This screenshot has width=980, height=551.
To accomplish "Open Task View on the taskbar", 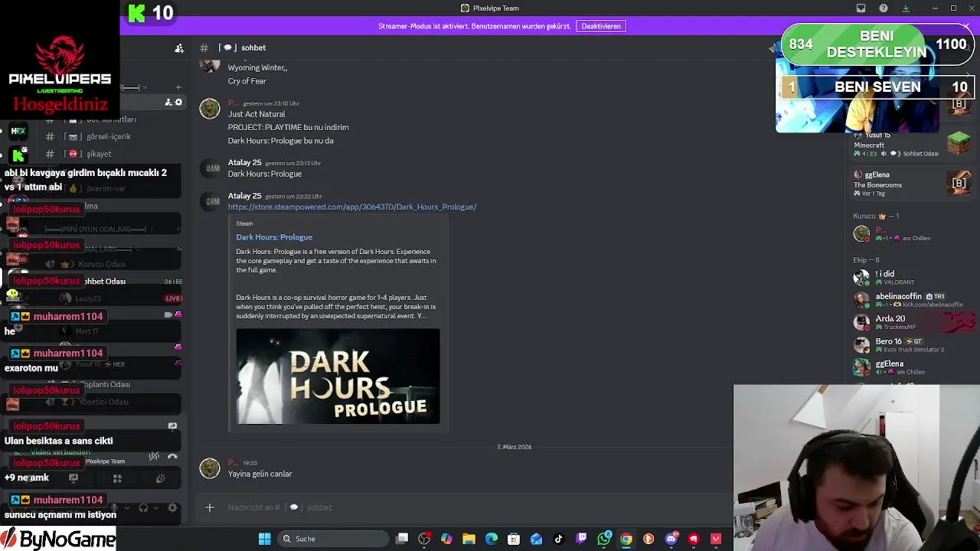I will click(402, 539).
